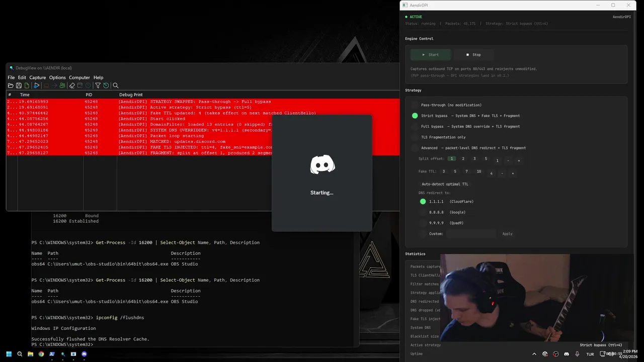This screenshot has width=644, height=362.
Task: Click the green Capture Kernel icon in DebugView
Action: [62, 85]
